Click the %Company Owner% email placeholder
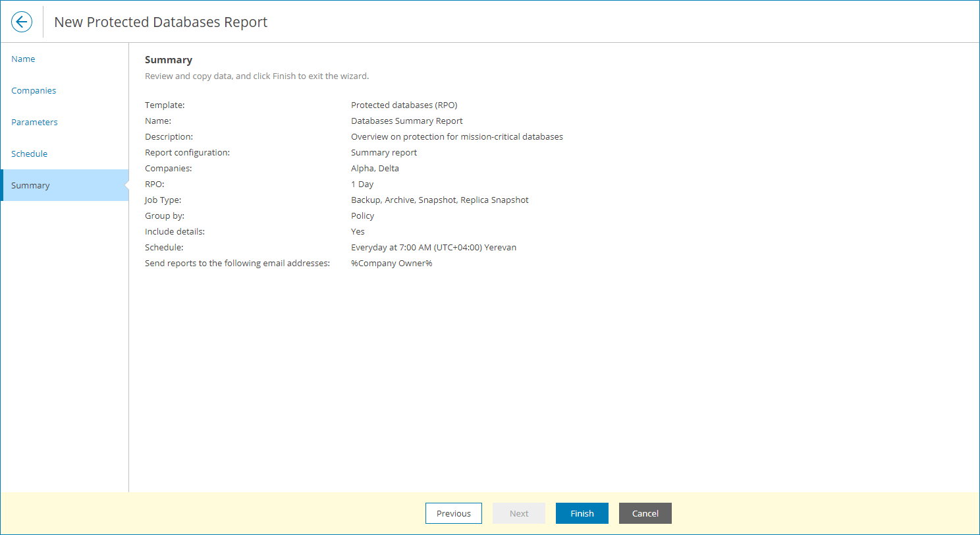 391,263
